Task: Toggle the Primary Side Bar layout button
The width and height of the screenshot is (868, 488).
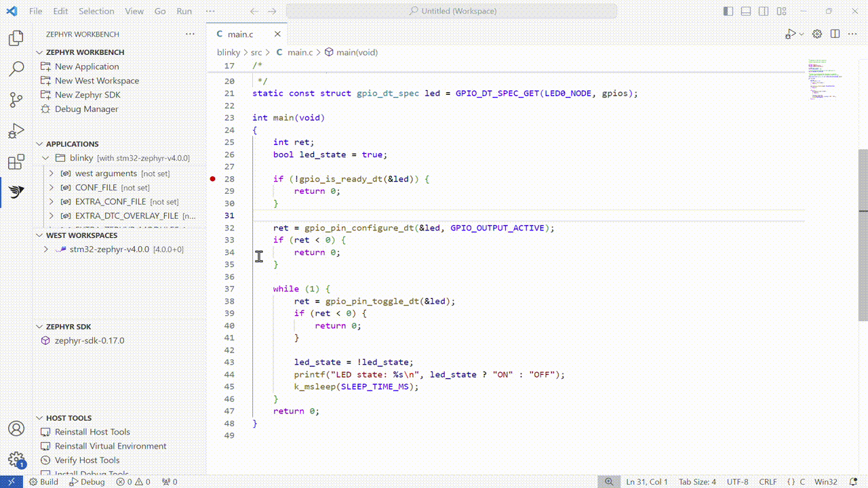Action: pos(728,12)
